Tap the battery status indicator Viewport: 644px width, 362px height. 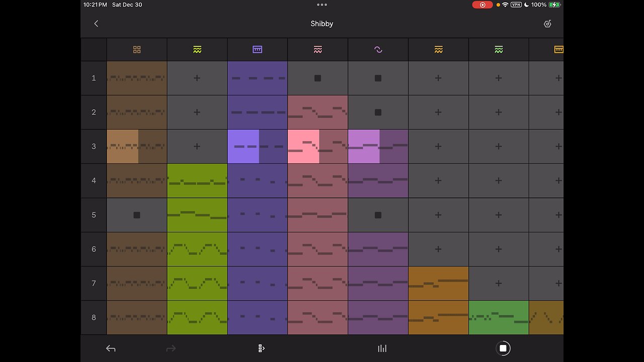click(x=554, y=5)
